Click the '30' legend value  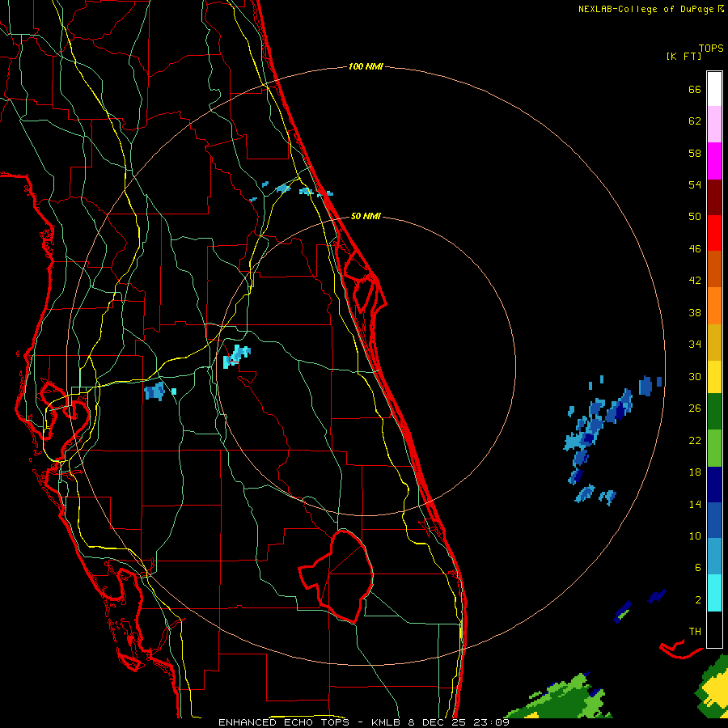coord(695,376)
